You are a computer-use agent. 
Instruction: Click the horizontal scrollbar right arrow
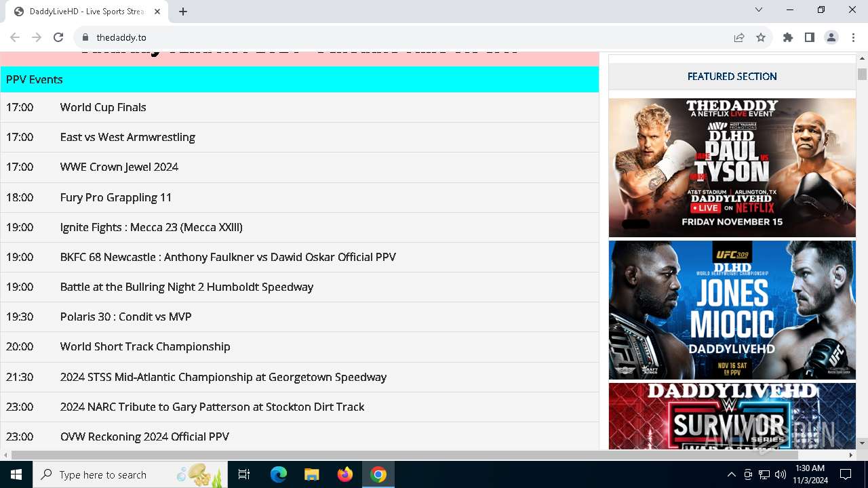851,455
